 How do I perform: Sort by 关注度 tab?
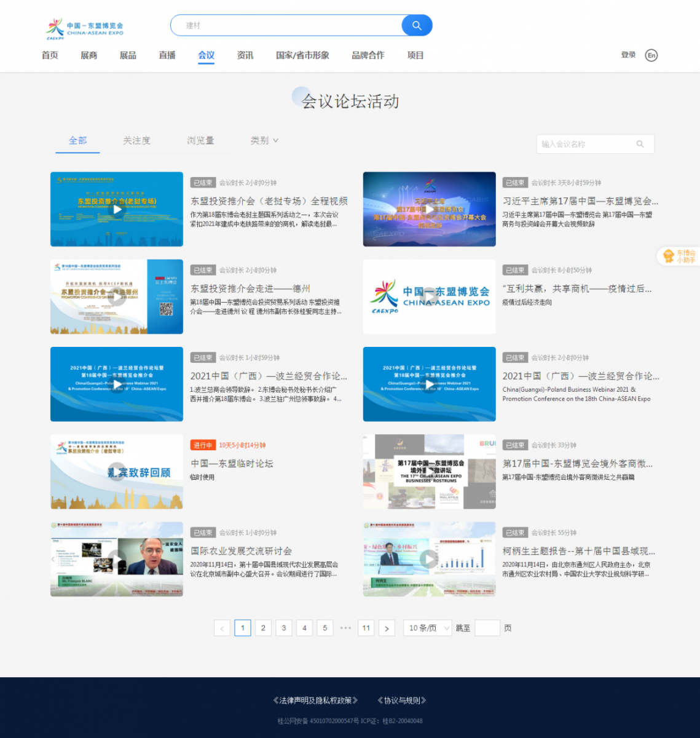pyautogui.click(x=136, y=140)
